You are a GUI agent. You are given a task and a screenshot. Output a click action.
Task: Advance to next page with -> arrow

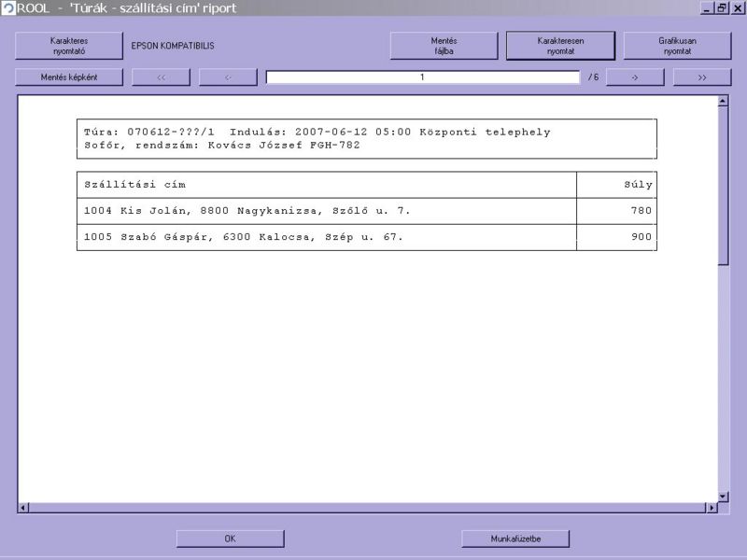[634, 77]
